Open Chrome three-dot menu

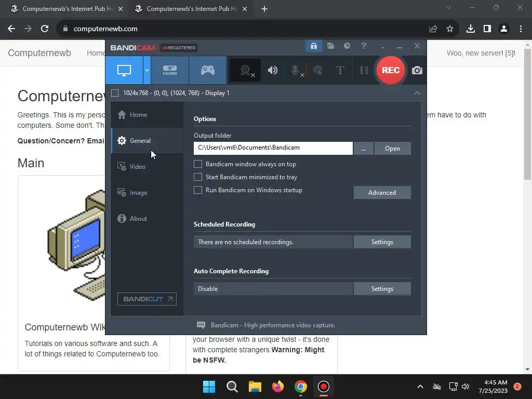point(521,29)
